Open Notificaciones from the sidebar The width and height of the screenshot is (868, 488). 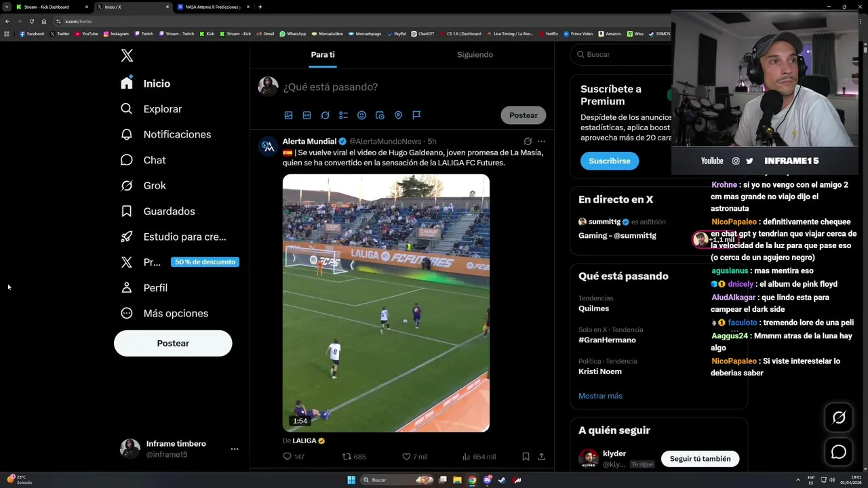pyautogui.click(x=165, y=134)
